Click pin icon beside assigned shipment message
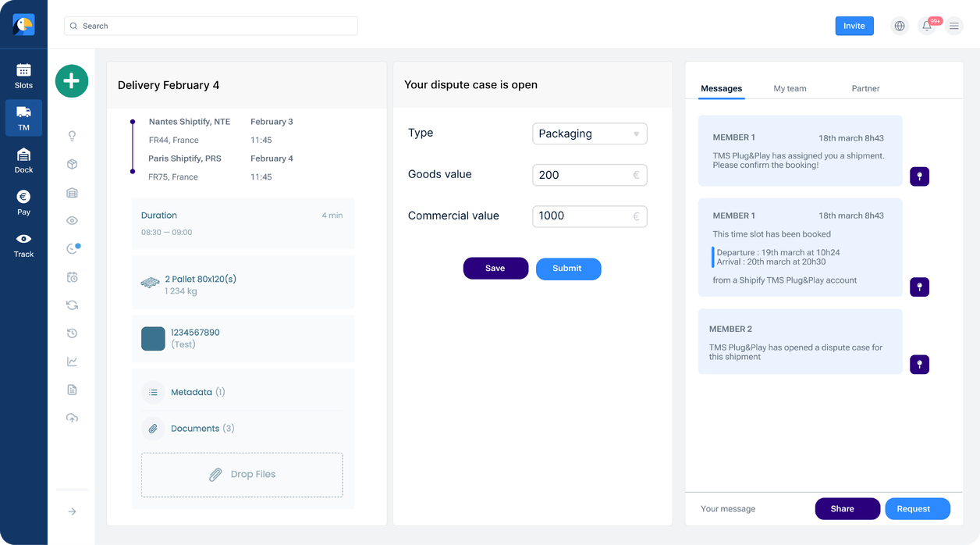Screen dimensions: 980x545 pyautogui.click(x=919, y=176)
